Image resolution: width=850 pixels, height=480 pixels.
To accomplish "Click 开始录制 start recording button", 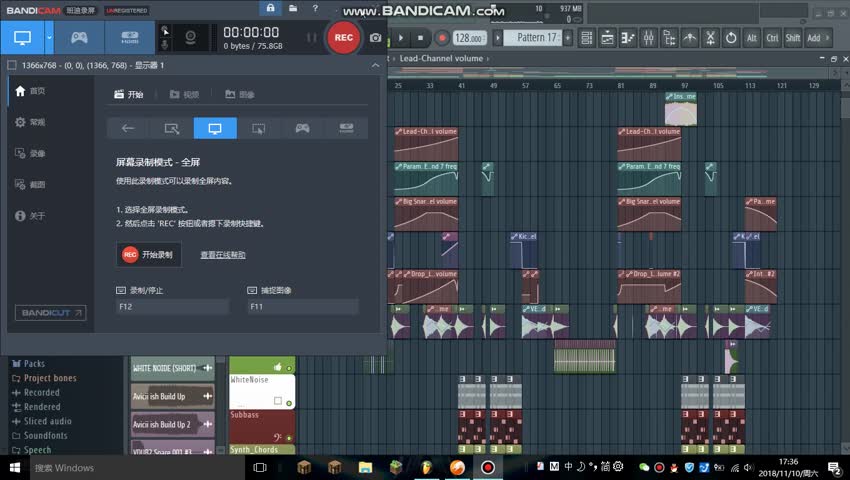I will (x=149, y=254).
